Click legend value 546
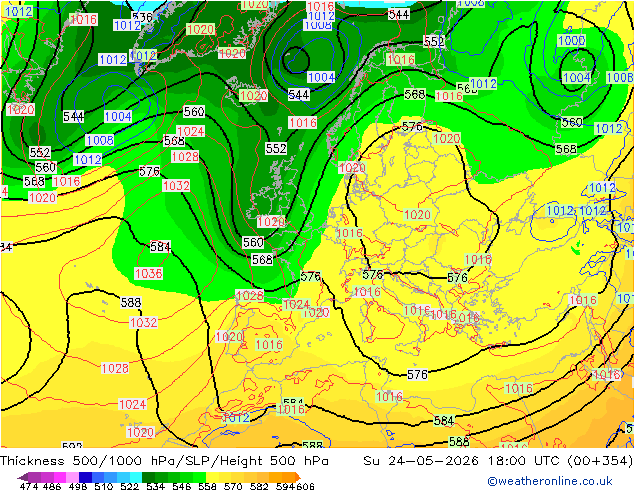Screen dimensions: 634x490 (182, 486)
